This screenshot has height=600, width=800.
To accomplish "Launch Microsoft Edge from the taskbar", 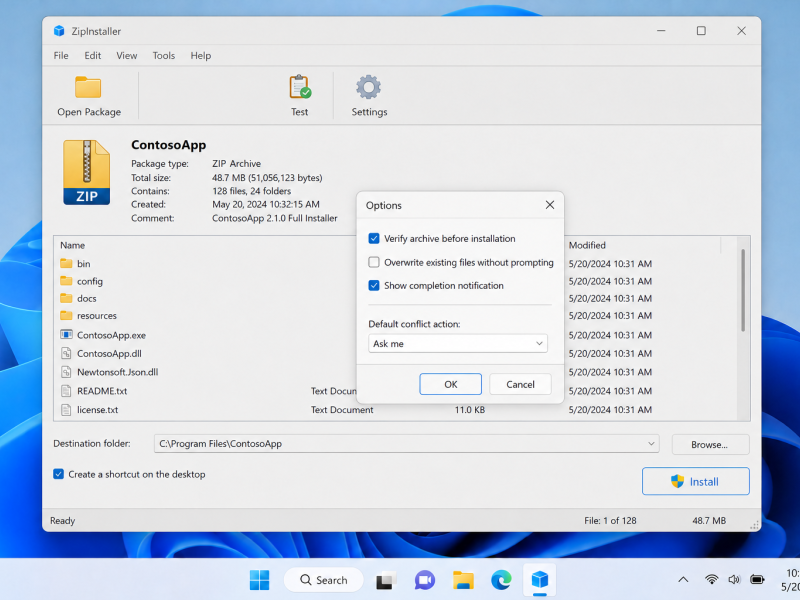I will (x=502, y=580).
